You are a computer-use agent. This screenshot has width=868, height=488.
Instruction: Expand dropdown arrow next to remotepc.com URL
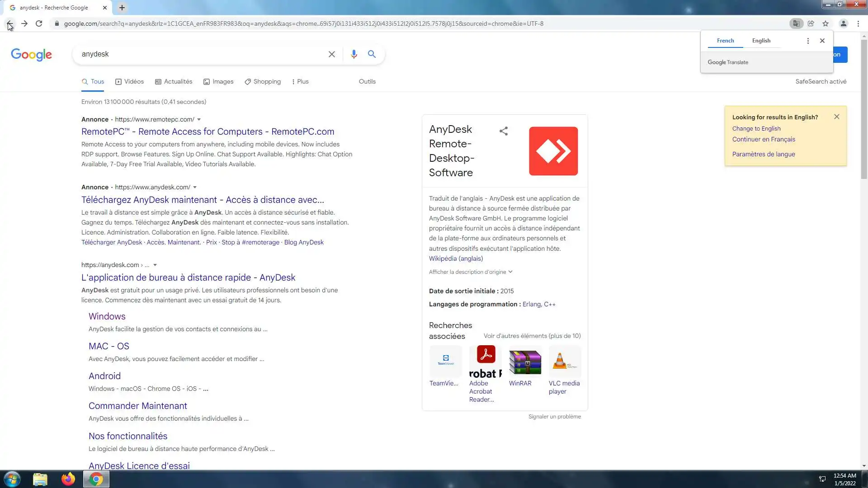coord(199,120)
